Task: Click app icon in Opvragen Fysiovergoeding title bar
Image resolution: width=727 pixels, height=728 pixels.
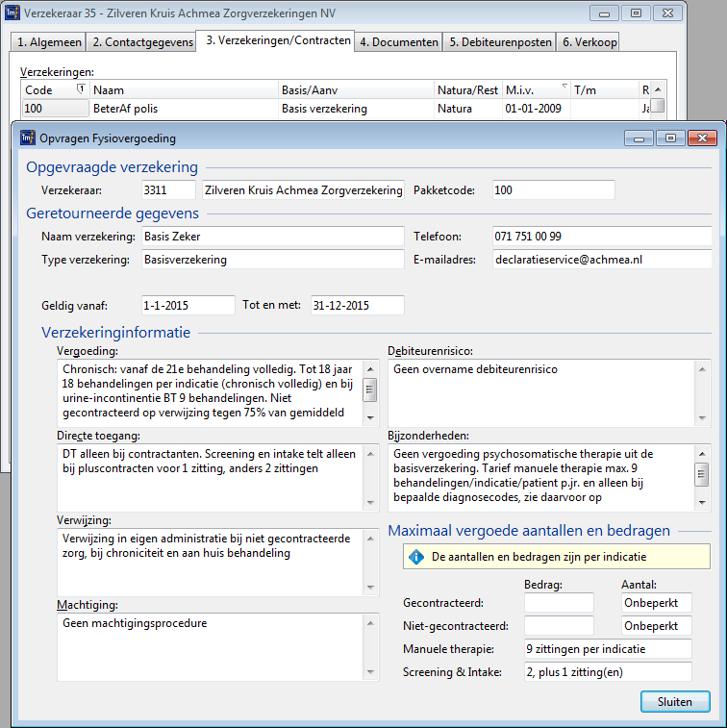Action: (28, 138)
